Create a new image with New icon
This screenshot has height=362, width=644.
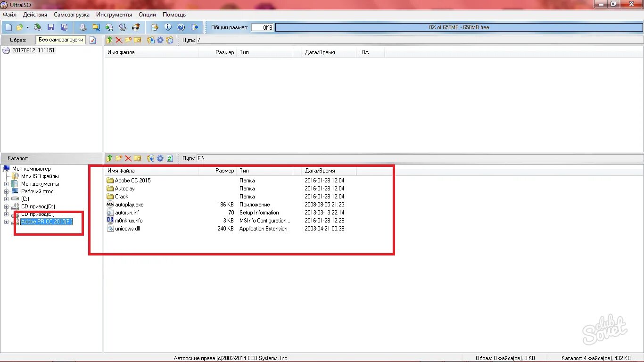8,27
